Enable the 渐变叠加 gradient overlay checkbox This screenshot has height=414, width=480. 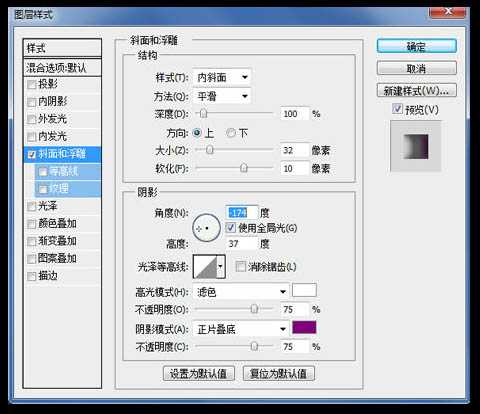[x=32, y=241]
